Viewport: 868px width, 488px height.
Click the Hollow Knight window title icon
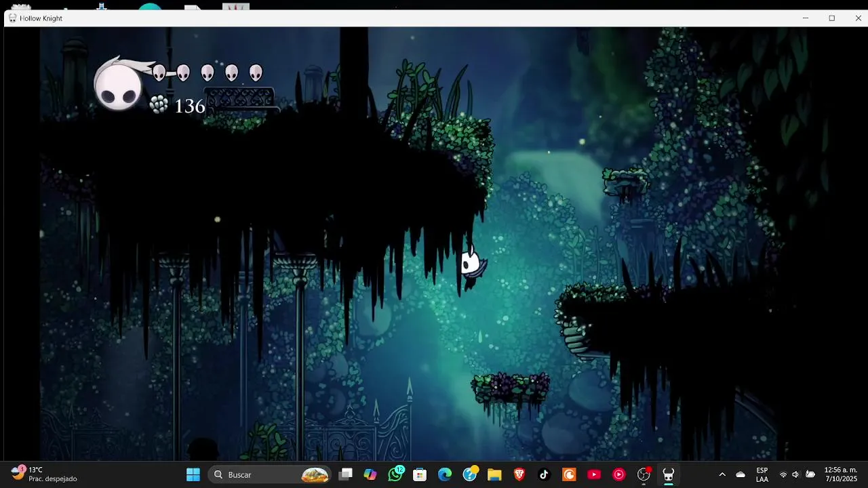12,18
